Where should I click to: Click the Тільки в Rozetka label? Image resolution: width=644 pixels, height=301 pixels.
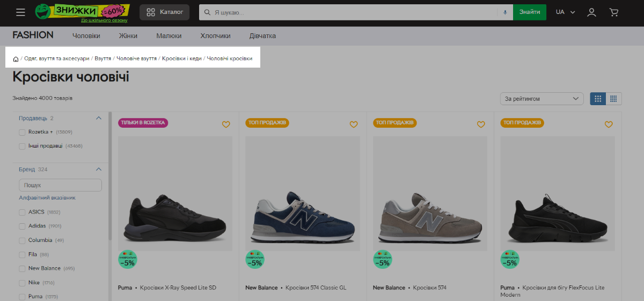tap(143, 123)
